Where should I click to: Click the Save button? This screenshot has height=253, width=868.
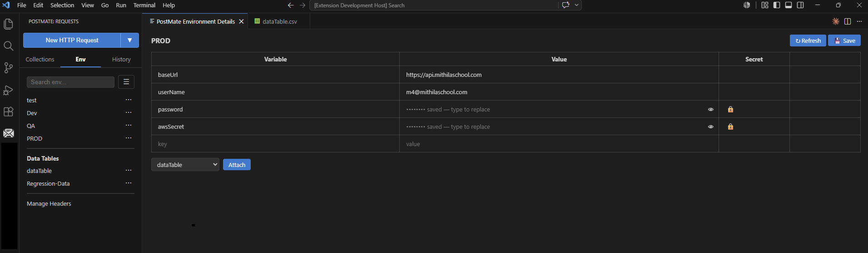tap(844, 40)
